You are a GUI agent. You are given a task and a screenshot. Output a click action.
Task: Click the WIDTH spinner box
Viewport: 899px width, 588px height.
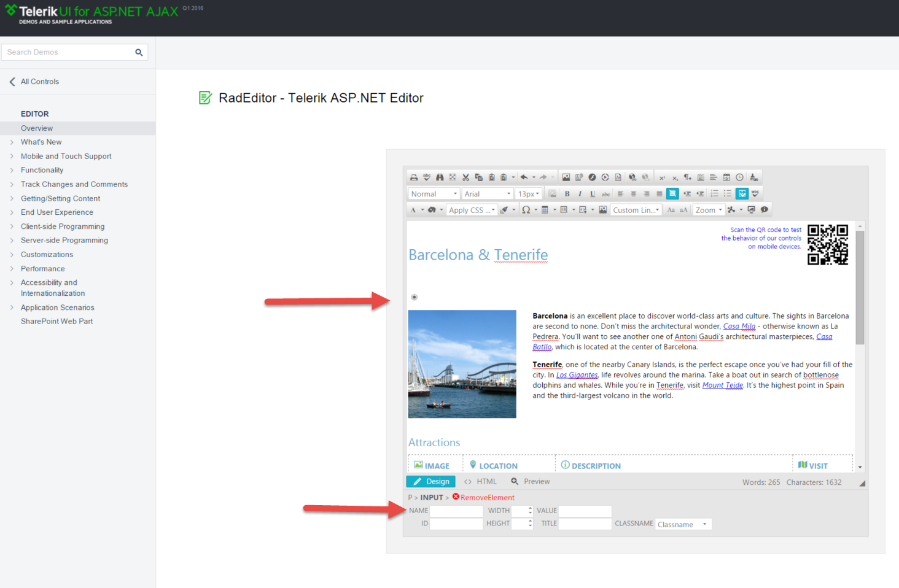[523, 511]
